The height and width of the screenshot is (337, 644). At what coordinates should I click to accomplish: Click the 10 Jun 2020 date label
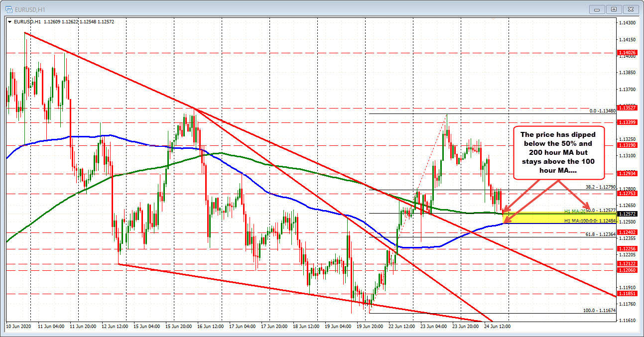(19, 327)
